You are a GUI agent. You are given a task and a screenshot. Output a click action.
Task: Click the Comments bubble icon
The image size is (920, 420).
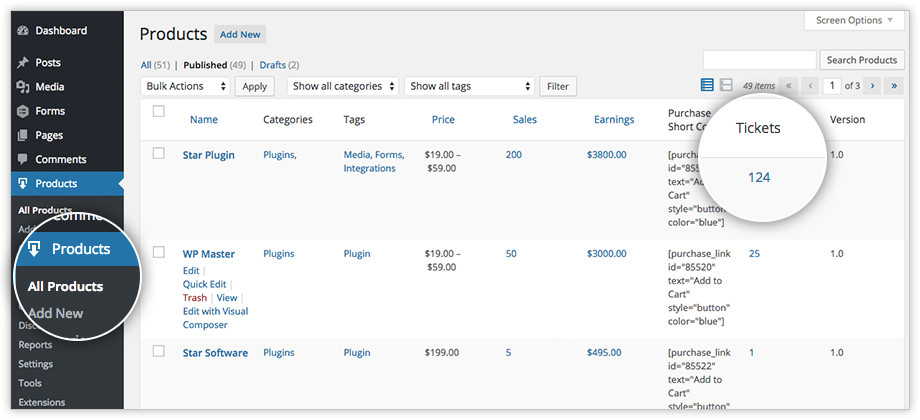coord(23,159)
